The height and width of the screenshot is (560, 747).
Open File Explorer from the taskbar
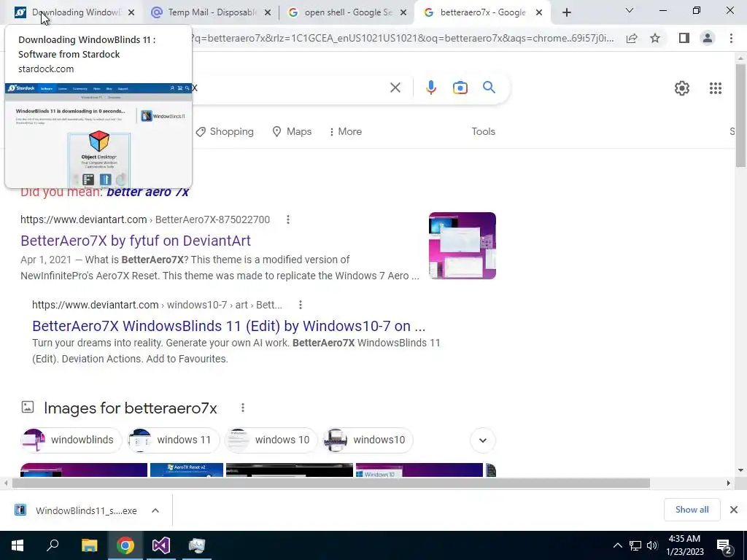click(89, 545)
